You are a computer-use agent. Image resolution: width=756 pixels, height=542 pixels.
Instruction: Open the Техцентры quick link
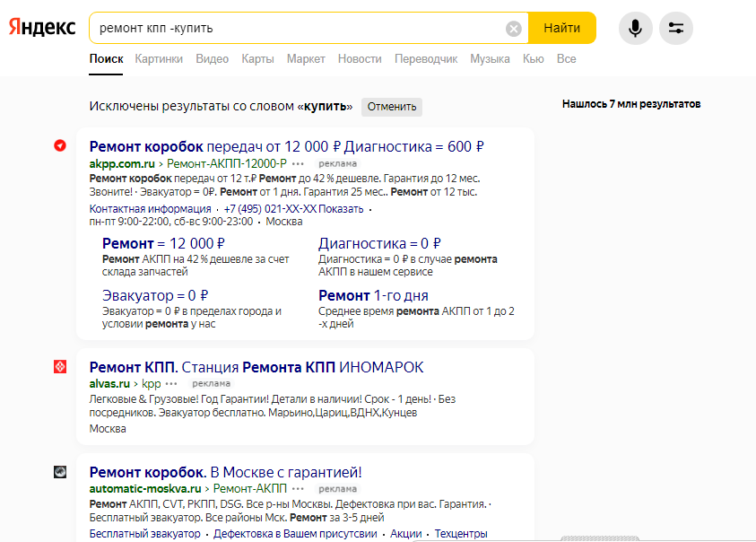(x=461, y=534)
